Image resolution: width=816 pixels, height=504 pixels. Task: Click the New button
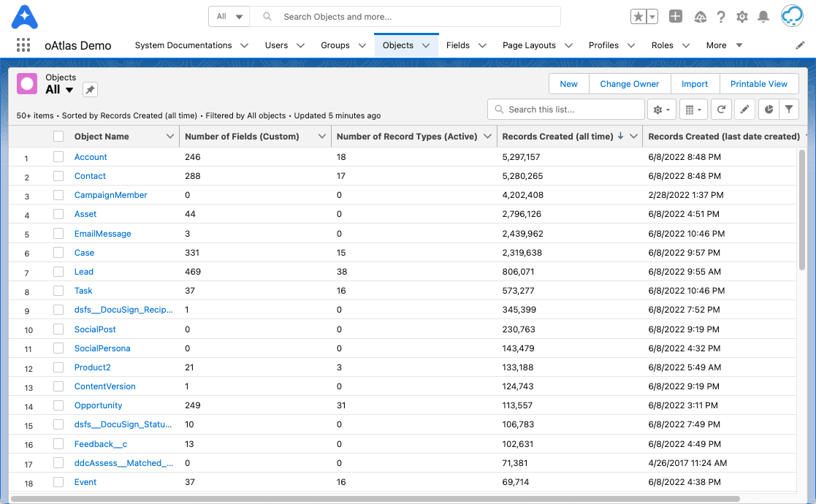coord(568,83)
